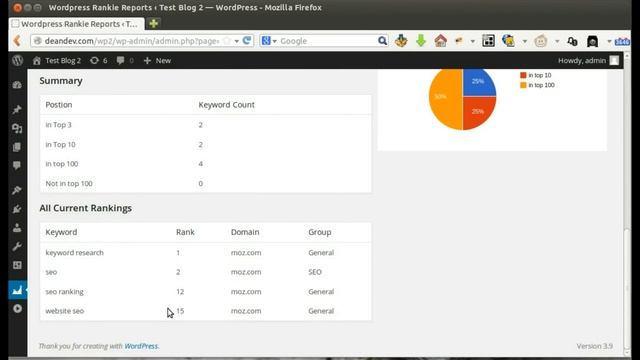The width and height of the screenshot is (640, 360).
Task: Click 'SEO' group cell
Action: pos(315,272)
